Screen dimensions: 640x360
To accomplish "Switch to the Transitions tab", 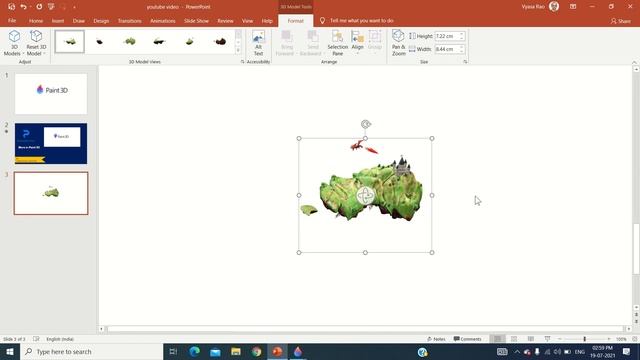I will 129,20.
